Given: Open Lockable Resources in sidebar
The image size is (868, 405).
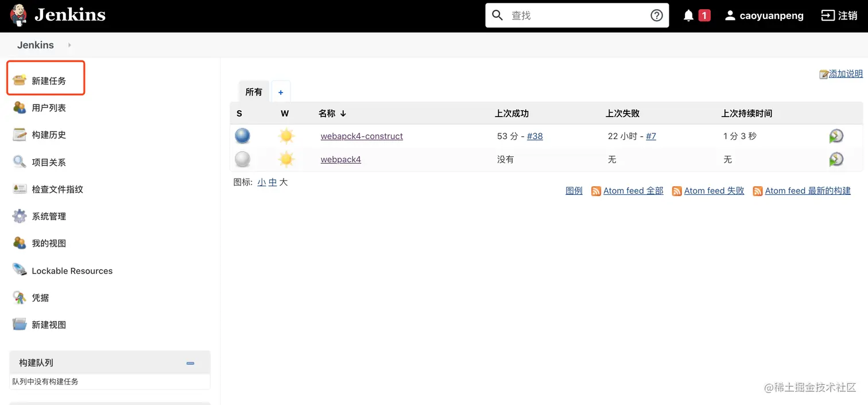Looking at the screenshot, I should (72, 271).
